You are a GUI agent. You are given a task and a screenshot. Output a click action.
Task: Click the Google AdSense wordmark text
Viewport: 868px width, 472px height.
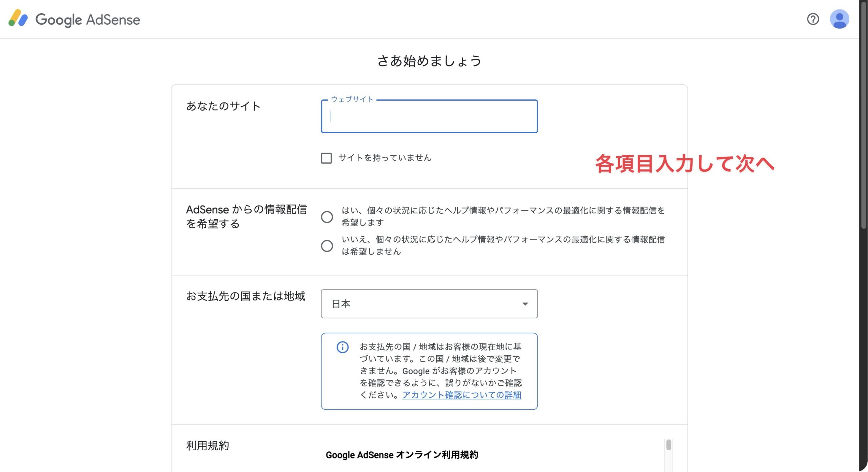[x=87, y=20]
